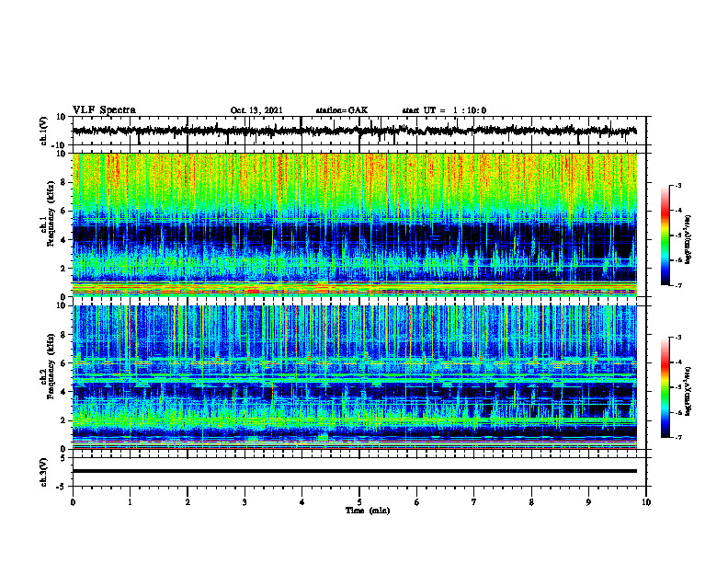
Task: Click the ch.2 spectrogram panel
Action: pyautogui.click(x=354, y=377)
